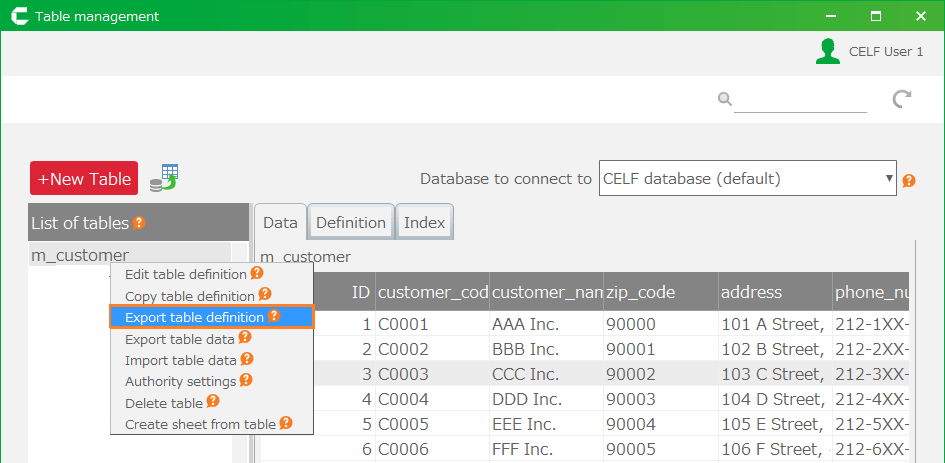The image size is (945, 463).
Task: Open the Database to connect to dropdown
Action: point(747,179)
